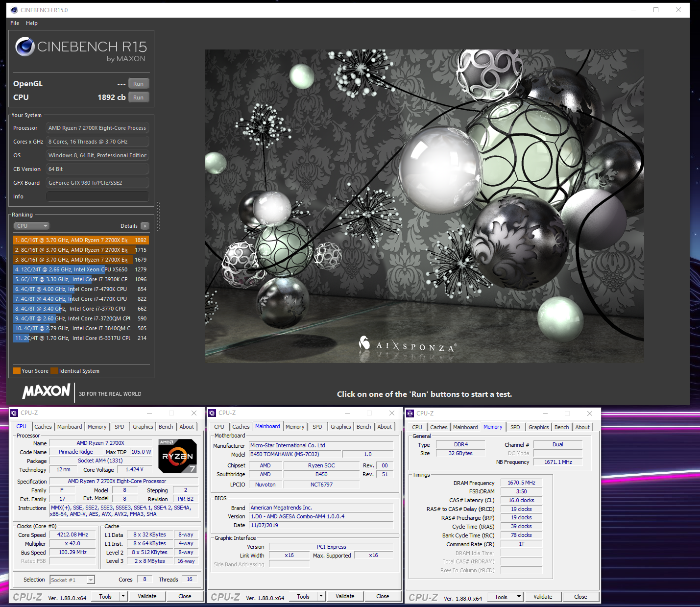Click the CPU-Z icon in the left window's title bar
The image size is (700, 607).
click(15, 413)
